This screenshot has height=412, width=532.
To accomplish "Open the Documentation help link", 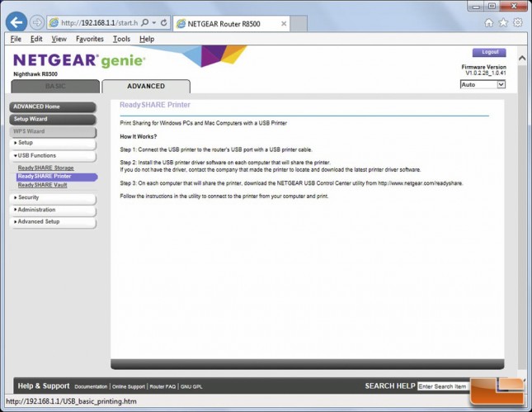I will click(x=91, y=386).
